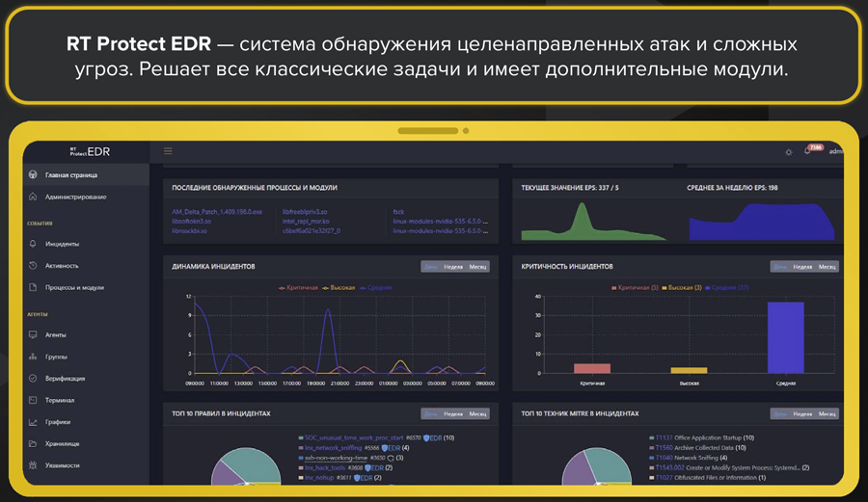This screenshot has width=868, height=502.
Task: Open the libsoftokn3.so process link
Action: click(x=191, y=222)
